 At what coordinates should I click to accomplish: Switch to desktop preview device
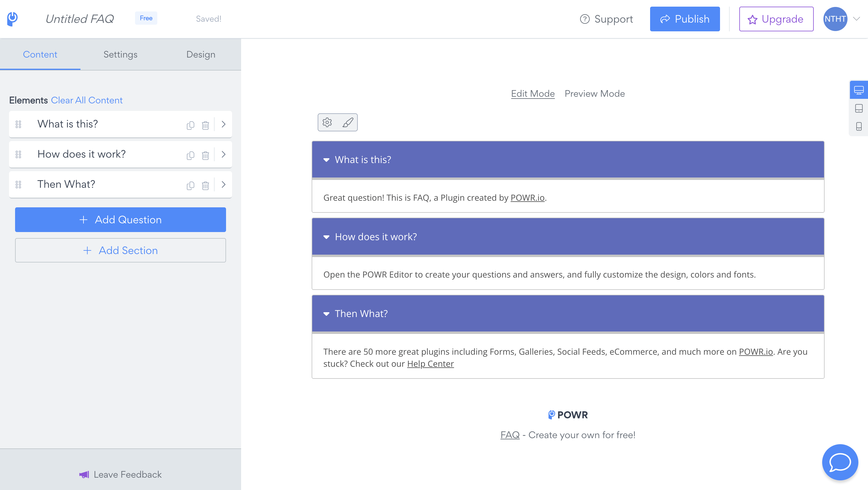pyautogui.click(x=859, y=90)
